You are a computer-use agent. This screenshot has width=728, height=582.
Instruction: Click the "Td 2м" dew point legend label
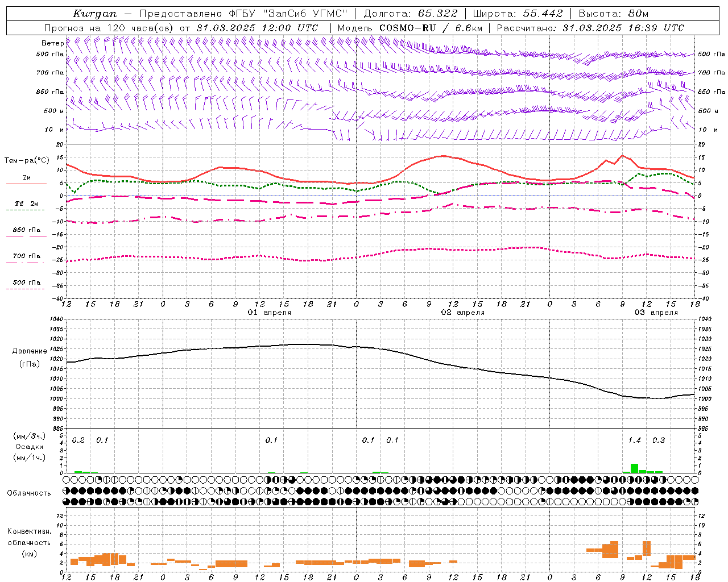click(27, 203)
